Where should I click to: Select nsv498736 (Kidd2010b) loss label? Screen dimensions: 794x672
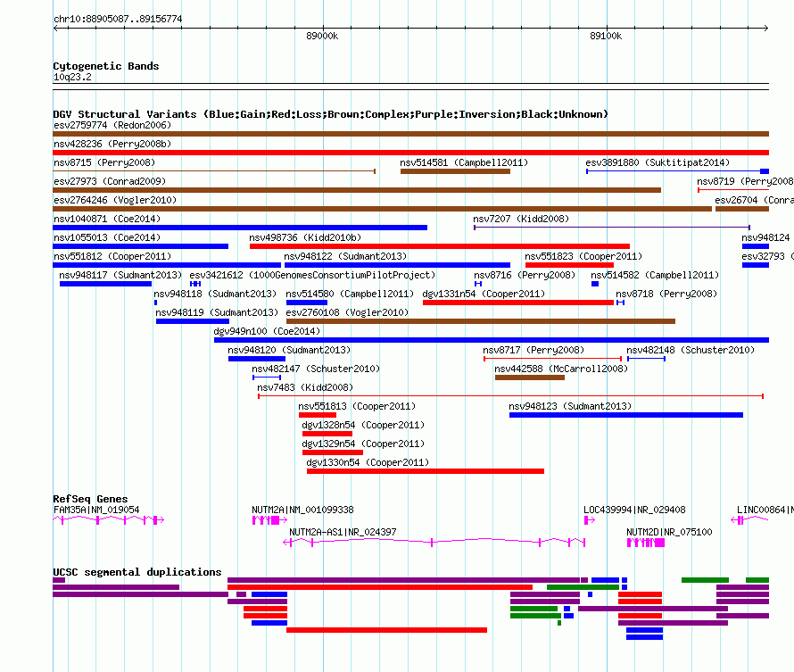[305, 237]
